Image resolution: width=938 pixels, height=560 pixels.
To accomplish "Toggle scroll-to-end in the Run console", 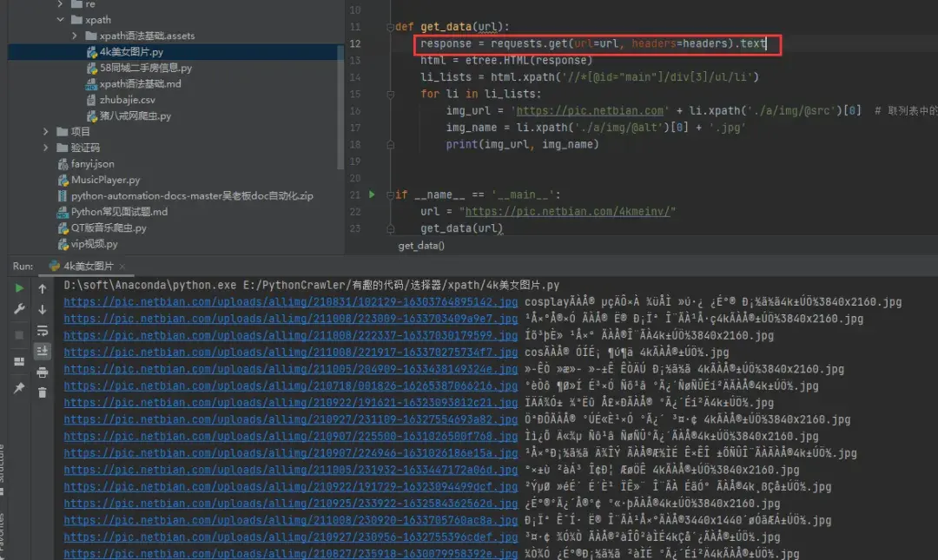I will [x=43, y=352].
